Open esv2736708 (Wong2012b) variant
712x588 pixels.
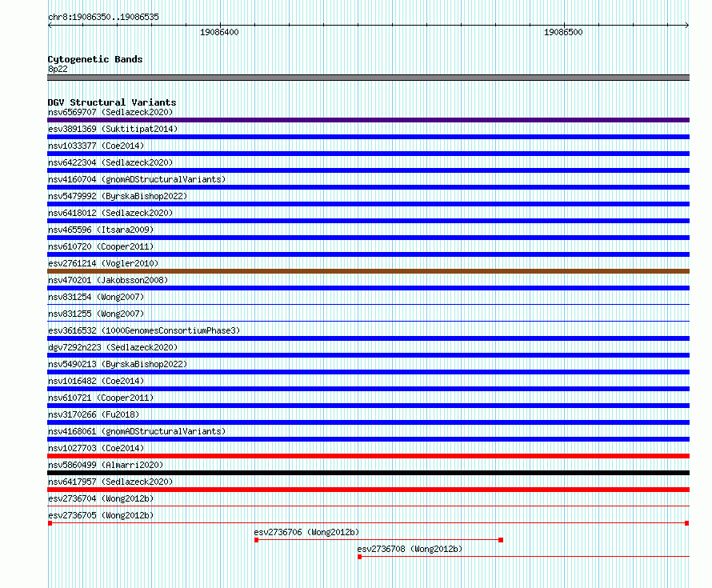[410, 549]
